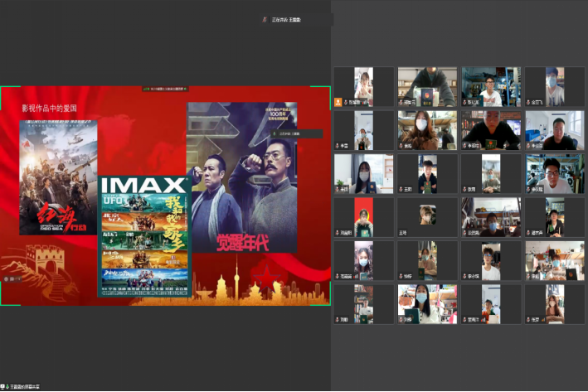Select video of masked woman holding green booklet in dorm

[427, 304]
